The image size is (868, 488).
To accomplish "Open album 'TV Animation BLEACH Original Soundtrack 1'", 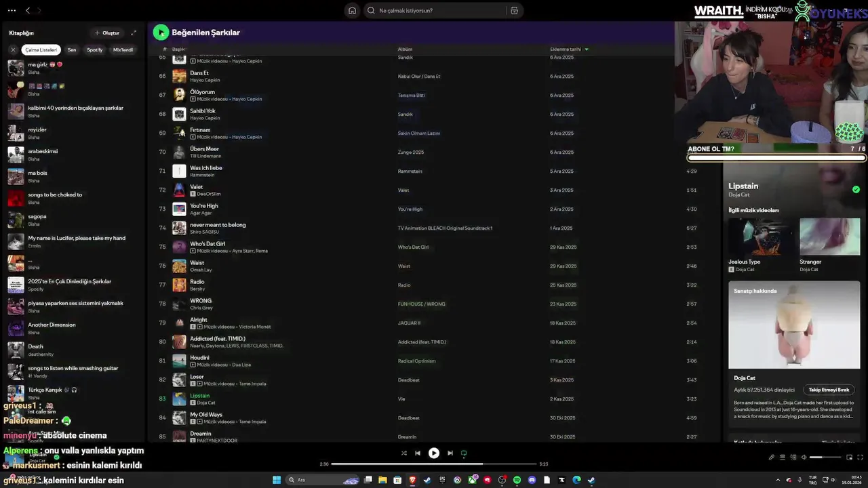I will tap(445, 228).
